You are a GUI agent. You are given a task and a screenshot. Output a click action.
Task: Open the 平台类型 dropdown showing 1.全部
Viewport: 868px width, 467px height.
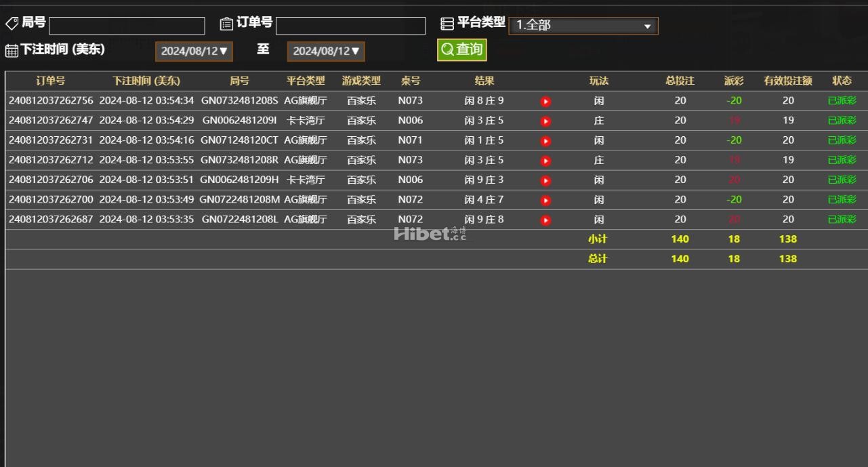[583, 26]
